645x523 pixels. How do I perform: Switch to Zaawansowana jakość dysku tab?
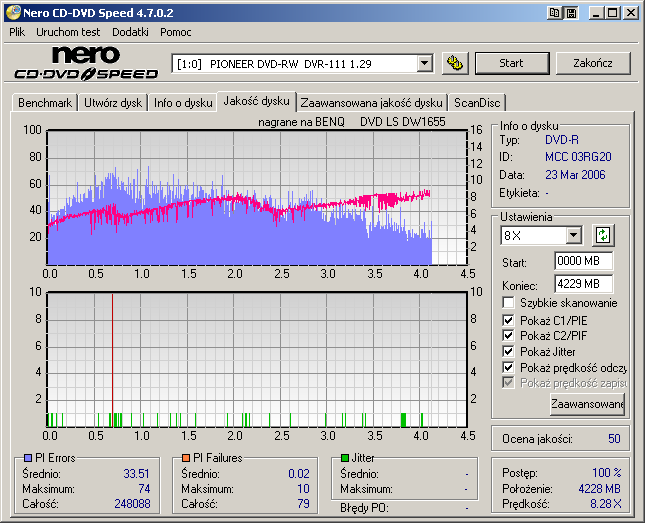pos(371,102)
